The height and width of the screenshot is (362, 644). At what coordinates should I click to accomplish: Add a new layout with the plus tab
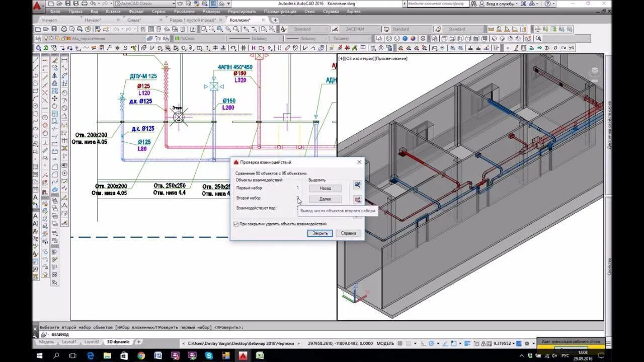(x=139, y=342)
